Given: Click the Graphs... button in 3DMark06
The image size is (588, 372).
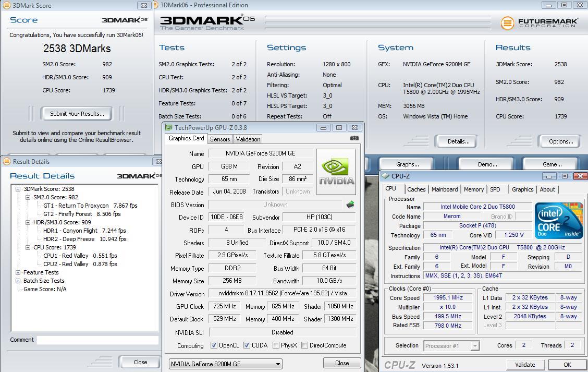Looking at the screenshot, I should coord(407,164).
